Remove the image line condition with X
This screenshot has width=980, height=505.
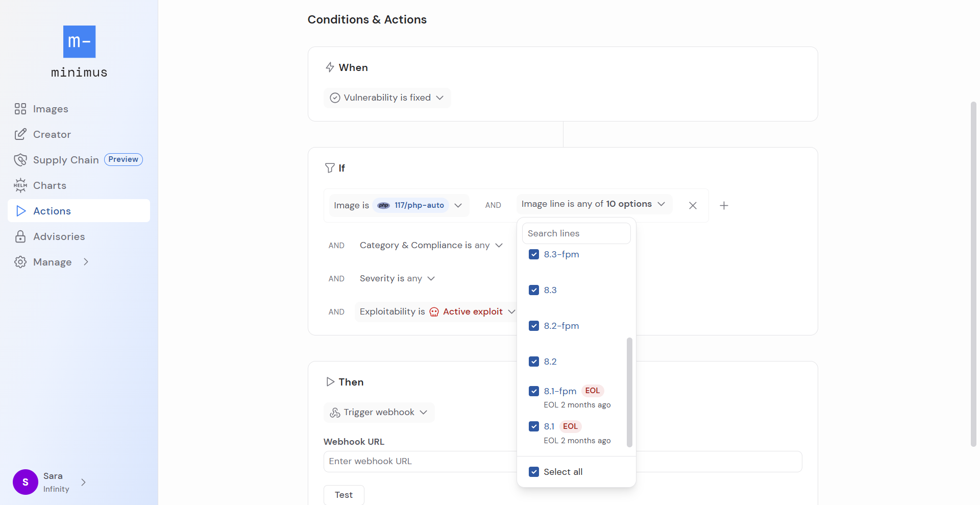[x=693, y=205]
